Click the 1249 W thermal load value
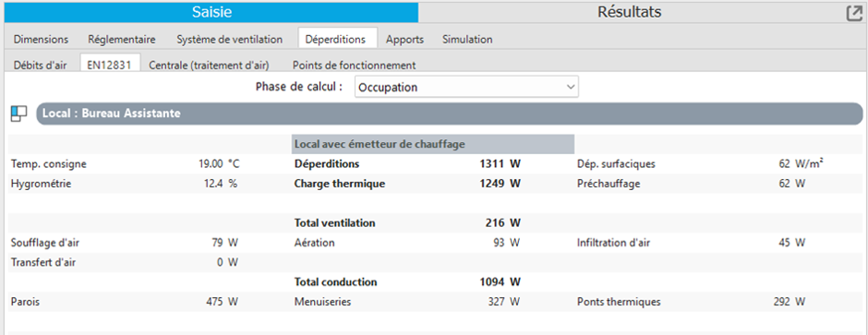The image size is (868, 335). [x=500, y=184]
